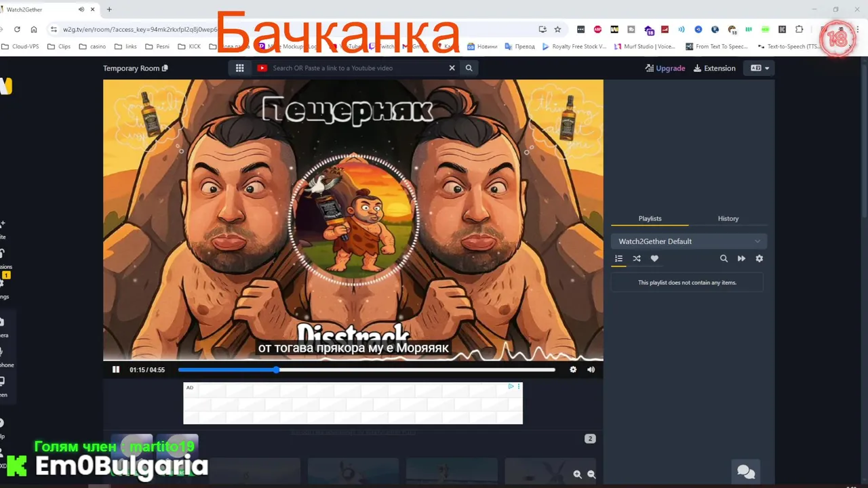Click the Upgrade link
This screenshot has height=488, width=868.
[665, 68]
